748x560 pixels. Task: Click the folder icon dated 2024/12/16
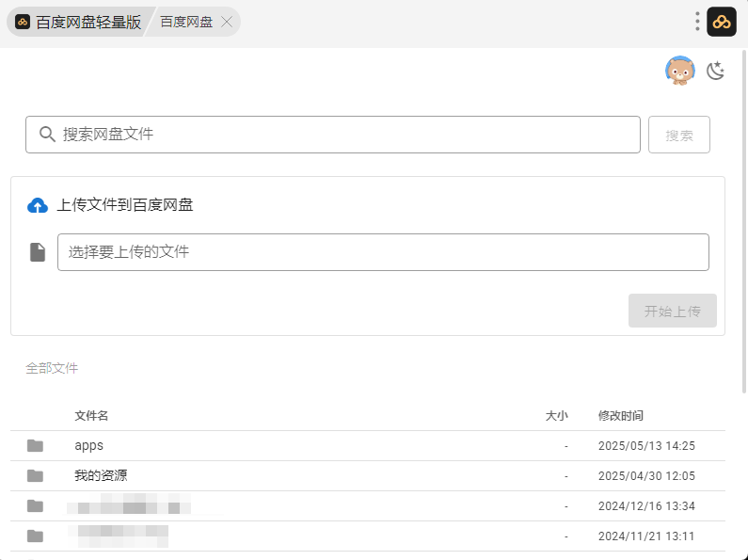[x=35, y=505]
